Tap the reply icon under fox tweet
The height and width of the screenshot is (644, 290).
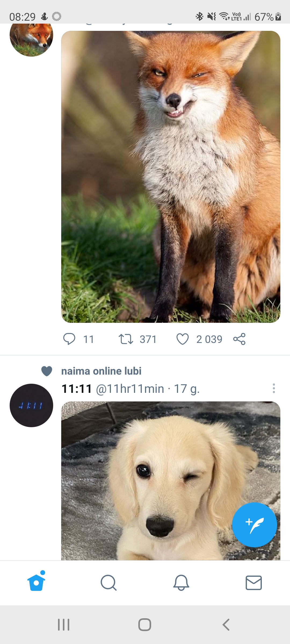click(x=69, y=339)
